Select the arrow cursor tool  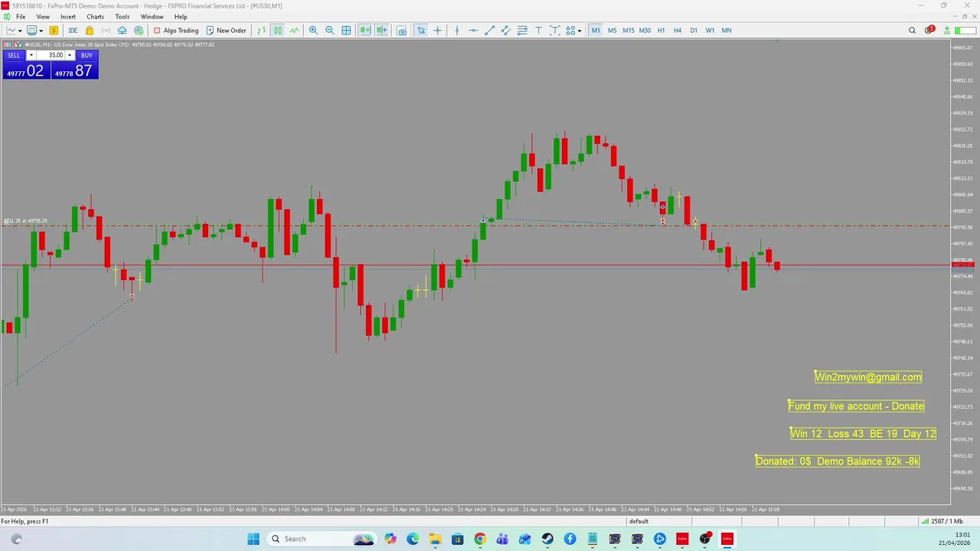tap(421, 31)
